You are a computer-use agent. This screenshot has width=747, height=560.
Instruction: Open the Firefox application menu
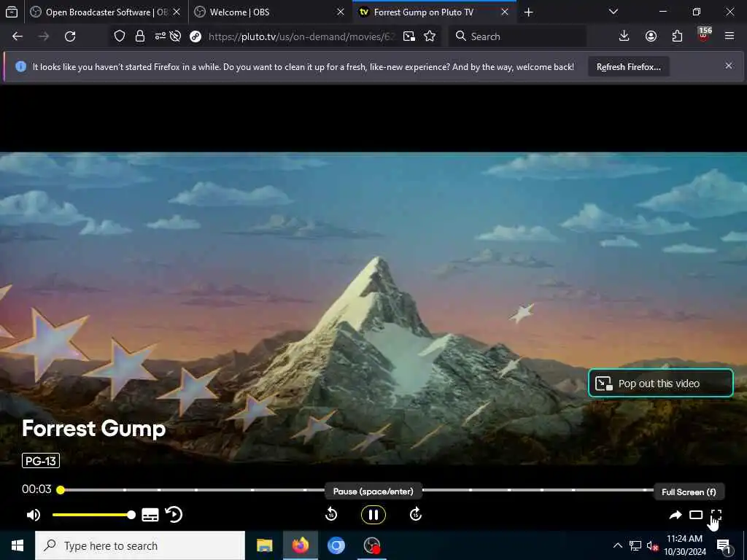(x=729, y=36)
